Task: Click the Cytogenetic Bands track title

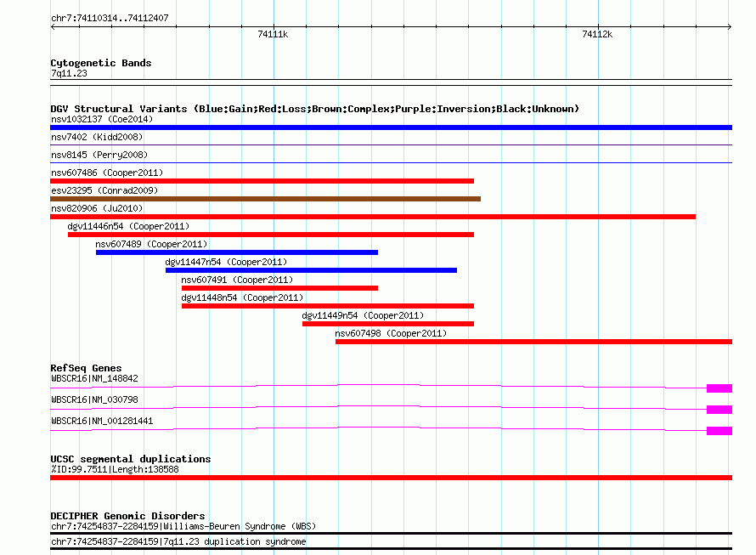Action: (x=101, y=63)
